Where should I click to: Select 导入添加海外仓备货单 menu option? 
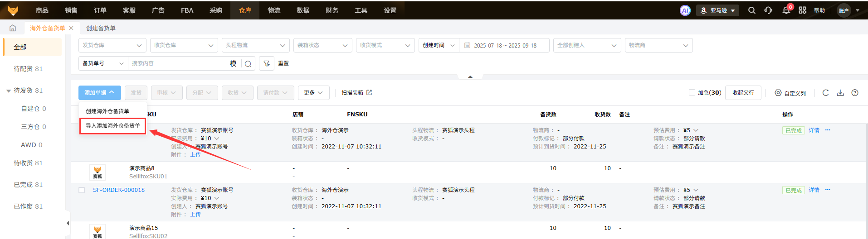(x=113, y=126)
